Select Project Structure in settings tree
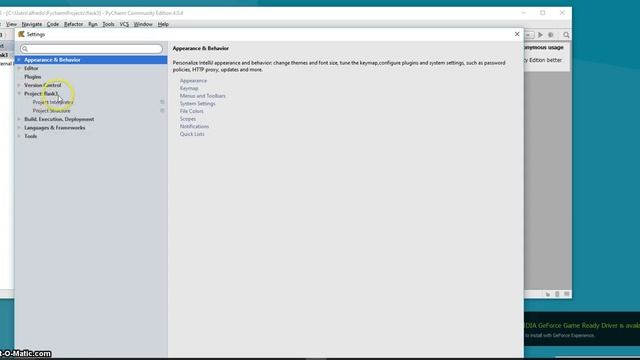The height and width of the screenshot is (360, 640). [x=51, y=111]
